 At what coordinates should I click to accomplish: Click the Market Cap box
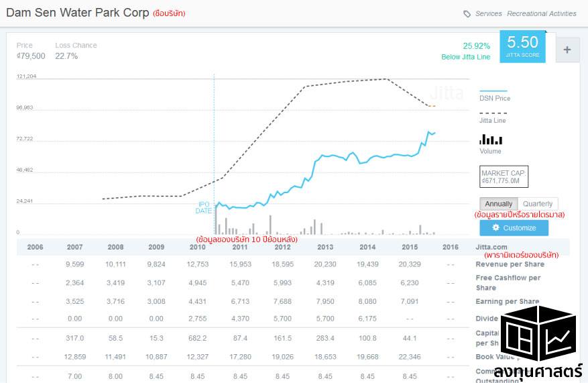click(504, 176)
